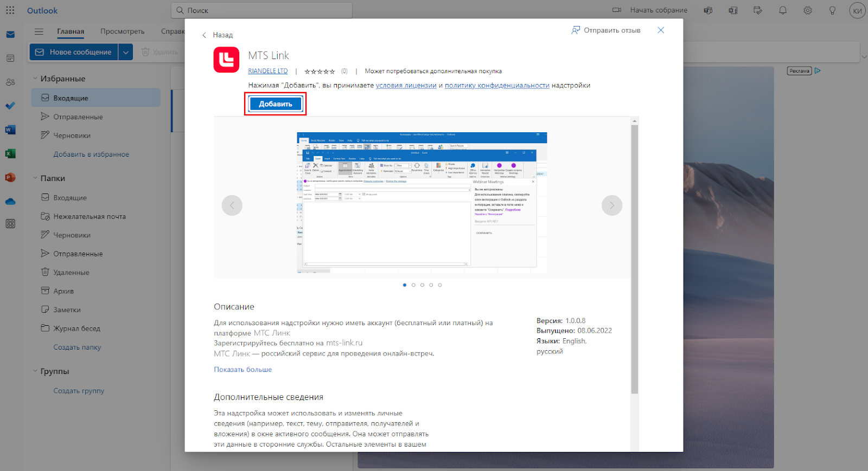Open Teams chat icon in header

coord(708,10)
